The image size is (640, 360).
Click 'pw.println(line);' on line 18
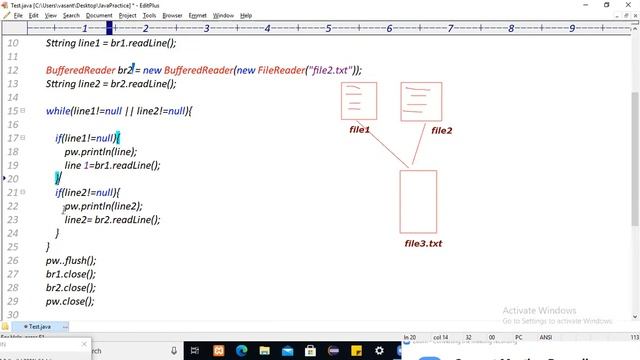101,151
